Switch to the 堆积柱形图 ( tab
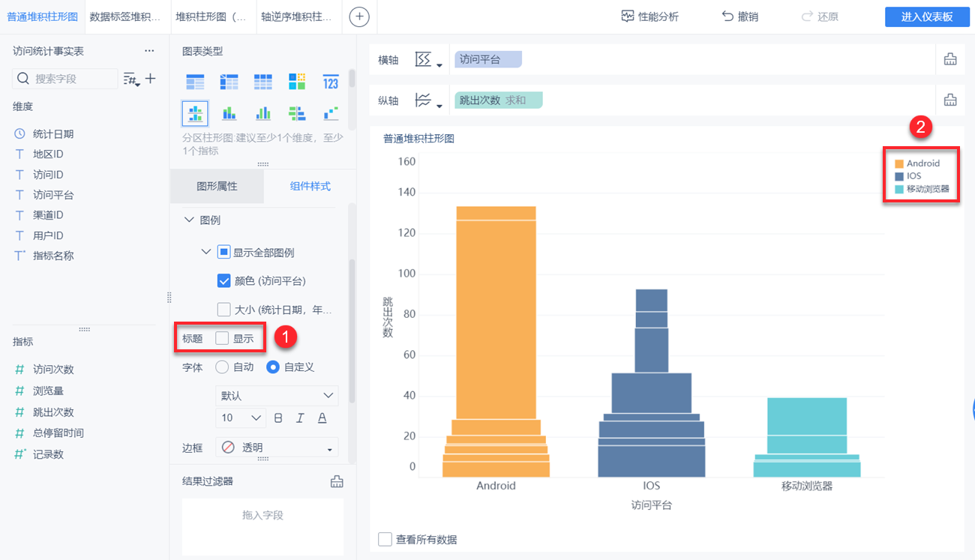This screenshot has width=975, height=560. (212, 16)
